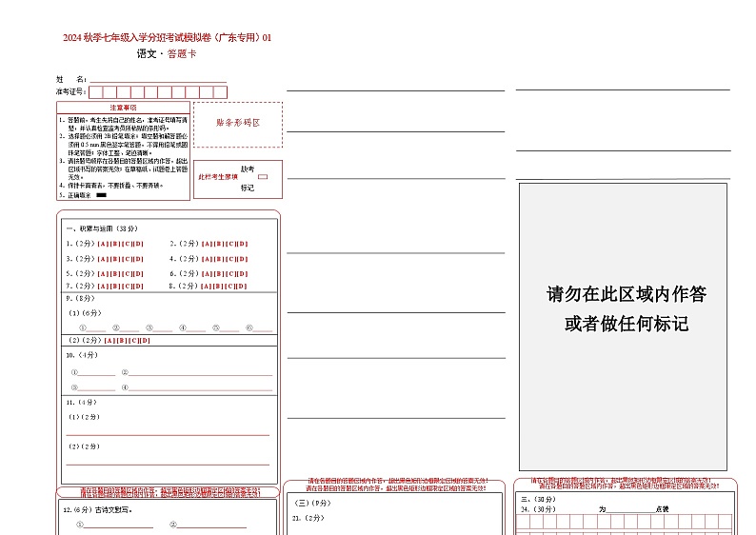
Task: Click blank ① under question 9 (1)
Action: 96,328
